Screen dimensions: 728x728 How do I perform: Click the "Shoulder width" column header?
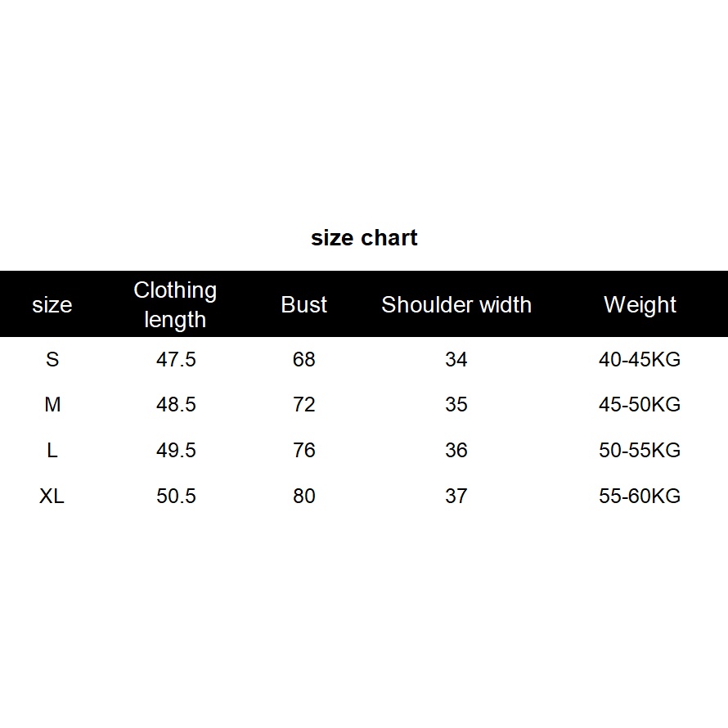[456, 305]
